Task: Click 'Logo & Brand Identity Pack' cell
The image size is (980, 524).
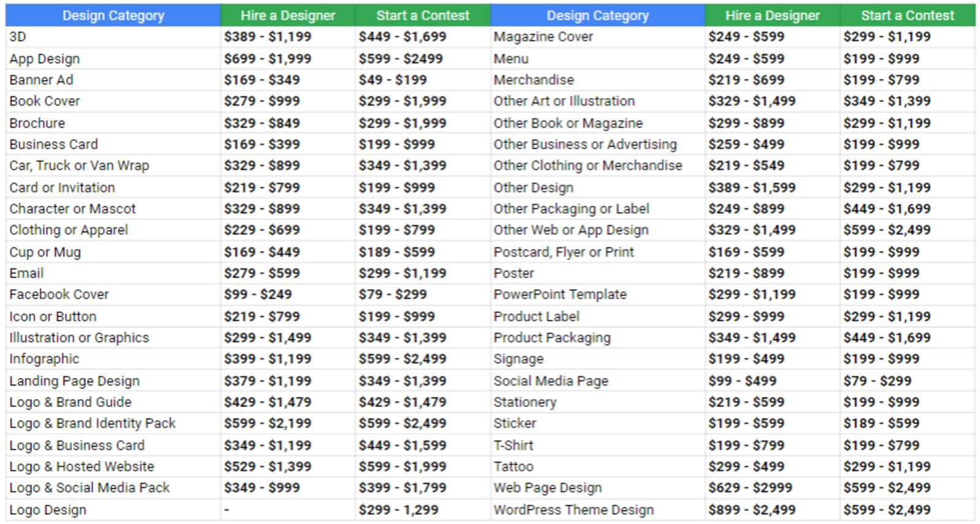Action: pos(113,423)
